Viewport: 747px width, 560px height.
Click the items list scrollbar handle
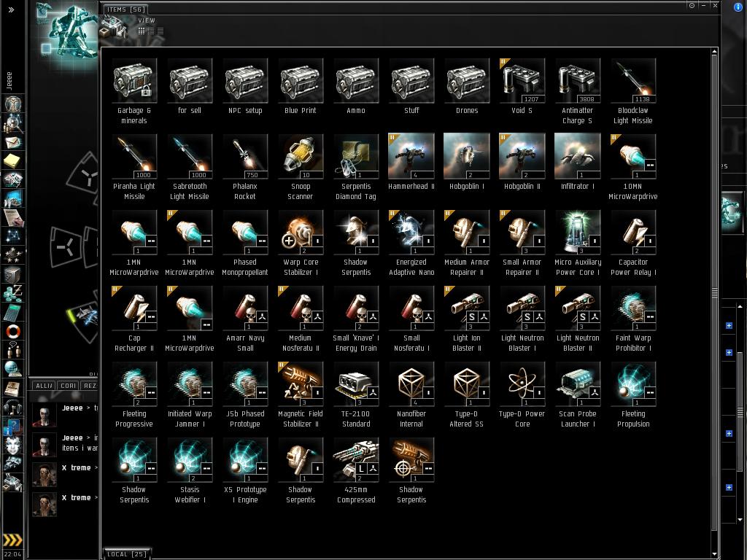tap(714, 292)
